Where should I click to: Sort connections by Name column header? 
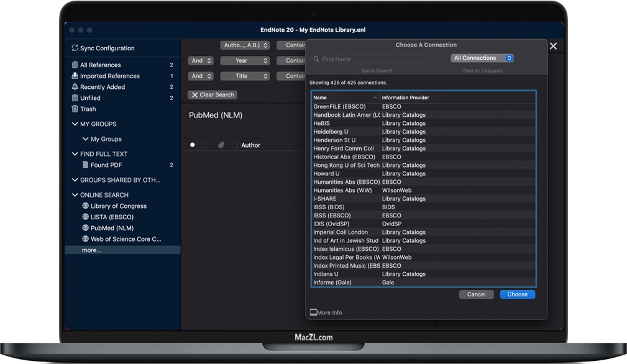[x=345, y=98]
